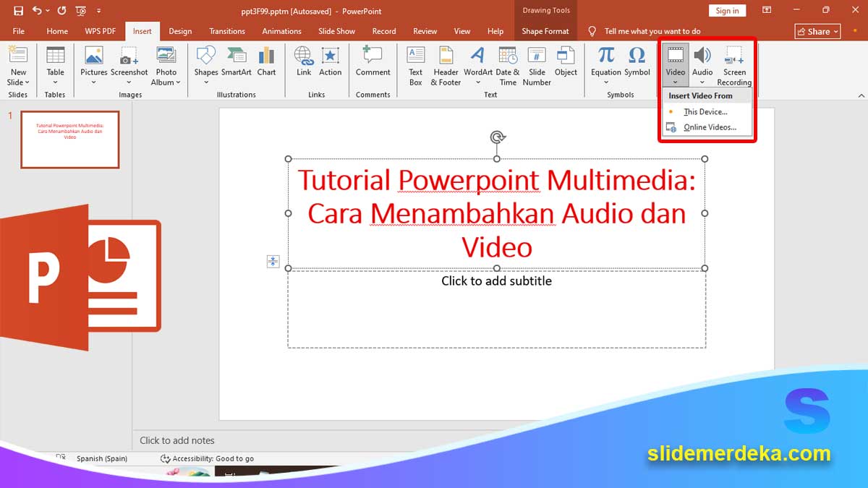Open the Equation dropdown

(x=606, y=66)
